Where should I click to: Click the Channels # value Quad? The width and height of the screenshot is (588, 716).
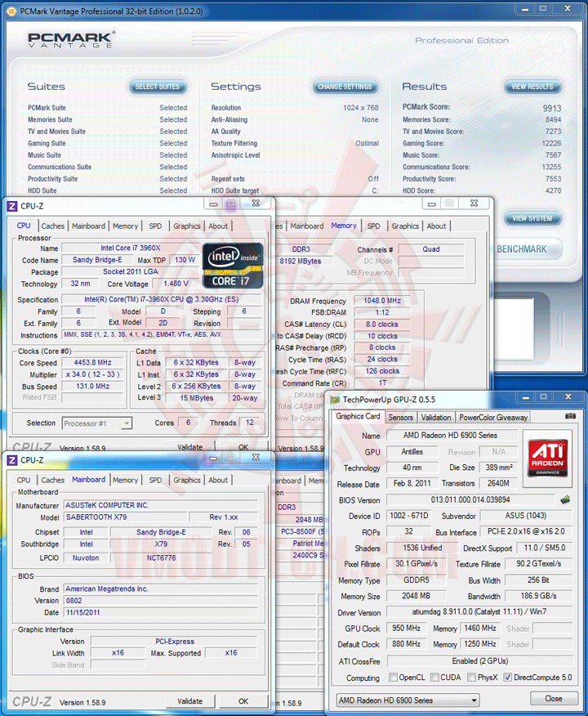pos(431,249)
